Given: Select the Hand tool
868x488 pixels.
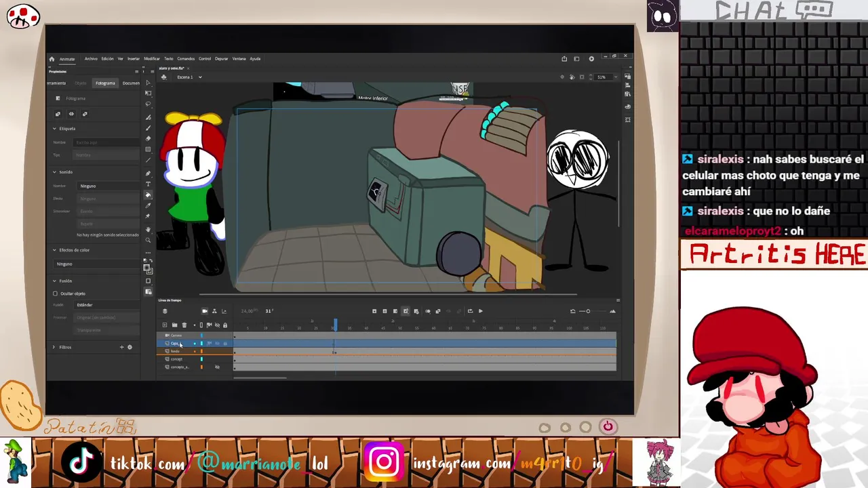Looking at the screenshot, I should [x=149, y=229].
